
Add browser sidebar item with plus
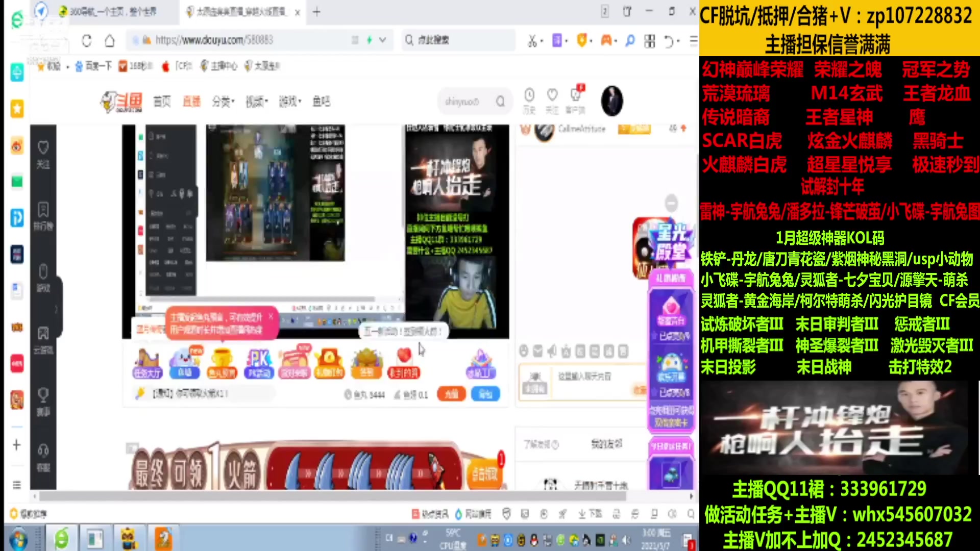(16, 445)
